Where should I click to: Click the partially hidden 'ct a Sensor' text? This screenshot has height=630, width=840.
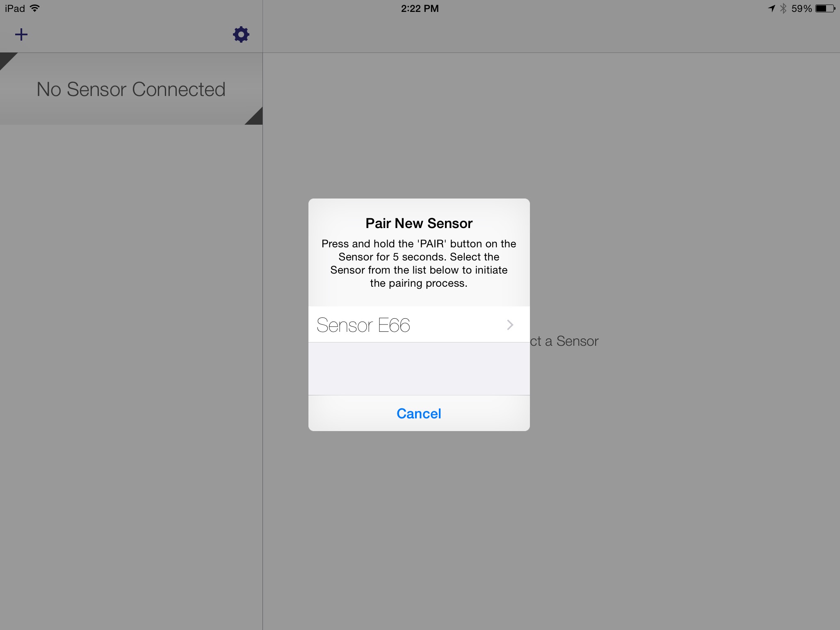(x=564, y=341)
